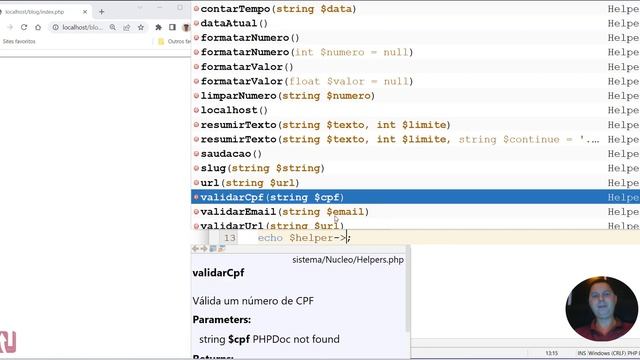This screenshot has width=640, height=360.
Task: Click the Parameters heading in documentation
Action: click(x=222, y=320)
